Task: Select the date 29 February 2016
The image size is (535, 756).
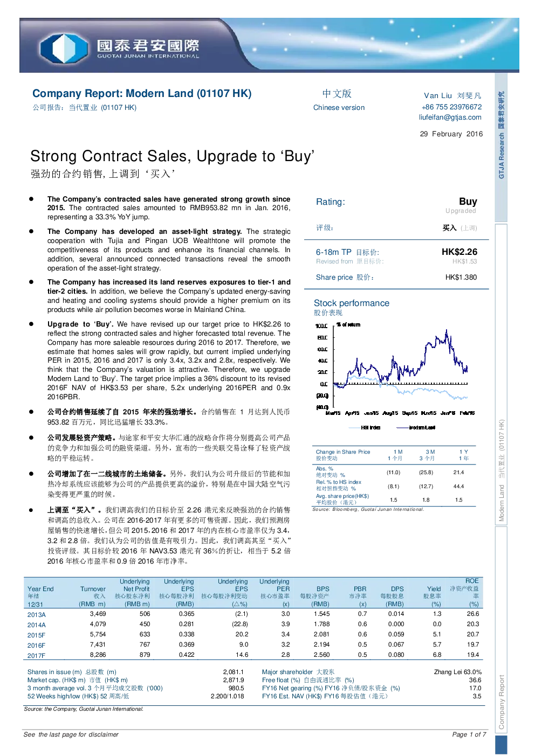Action: coord(451,134)
